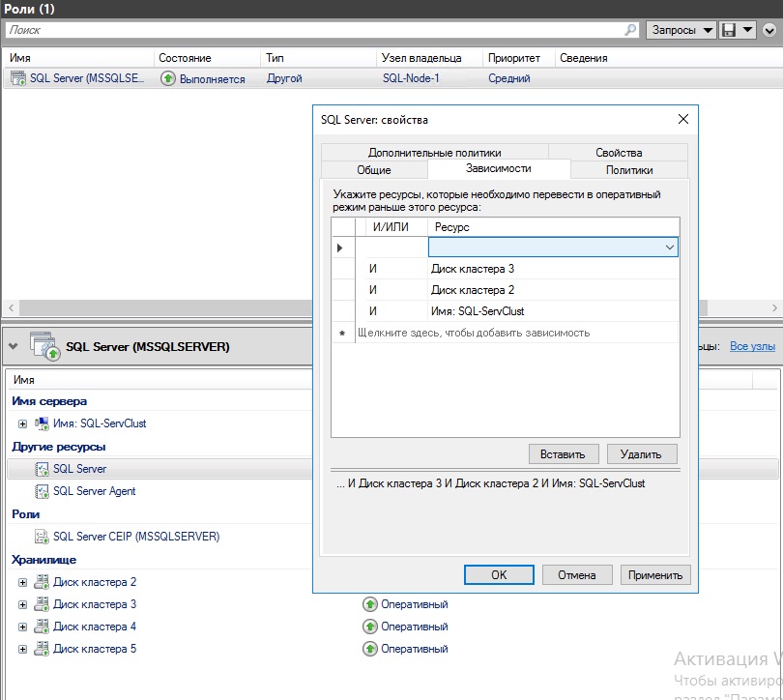The height and width of the screenshot is (700, 783).
Task: Click the Вставить button
Action: tap(564, 453)
